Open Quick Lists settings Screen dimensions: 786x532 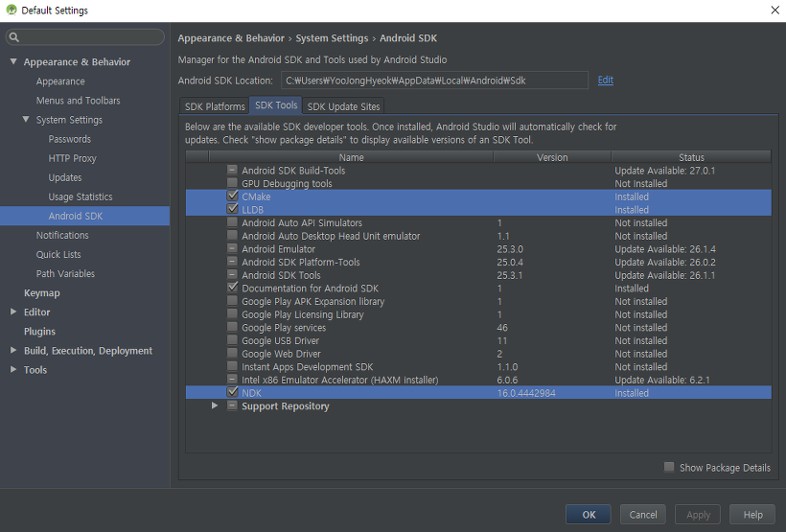coord(58,254)
